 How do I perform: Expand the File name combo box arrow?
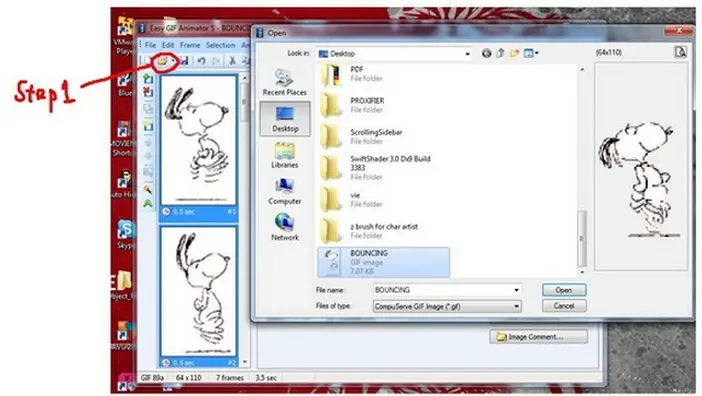(516, 290)
